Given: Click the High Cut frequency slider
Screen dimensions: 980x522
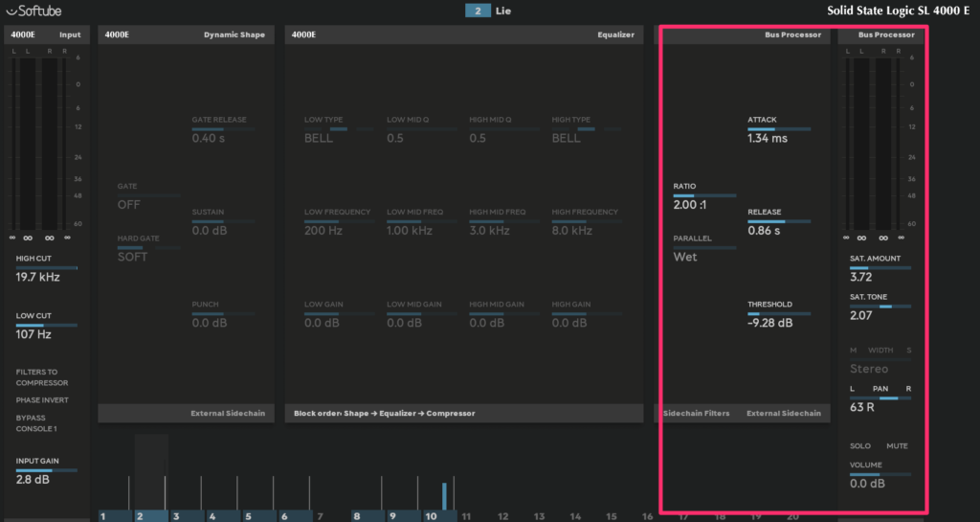Looking at the screenshot, I should (x=46, y=268).
